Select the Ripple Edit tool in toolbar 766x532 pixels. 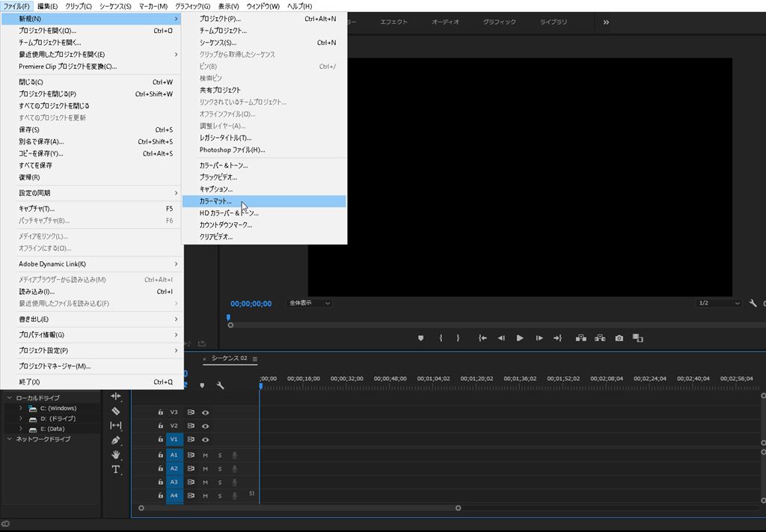(x=116, y=396)
